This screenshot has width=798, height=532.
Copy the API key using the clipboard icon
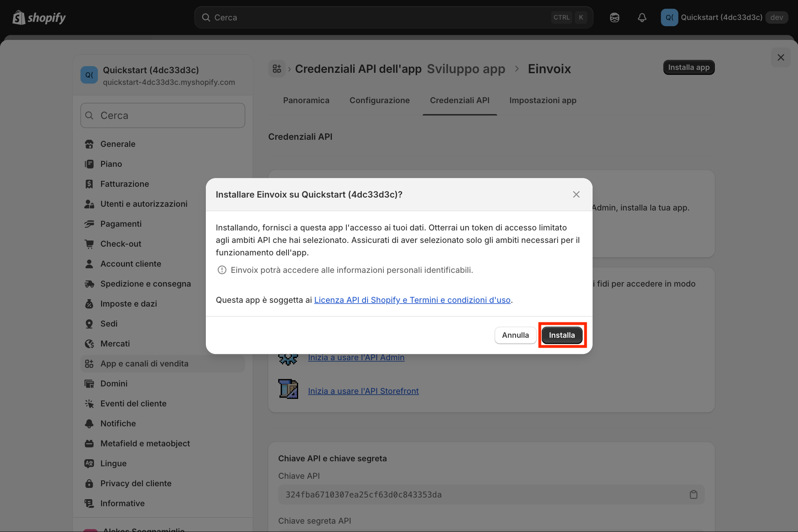tap(693, 494)
